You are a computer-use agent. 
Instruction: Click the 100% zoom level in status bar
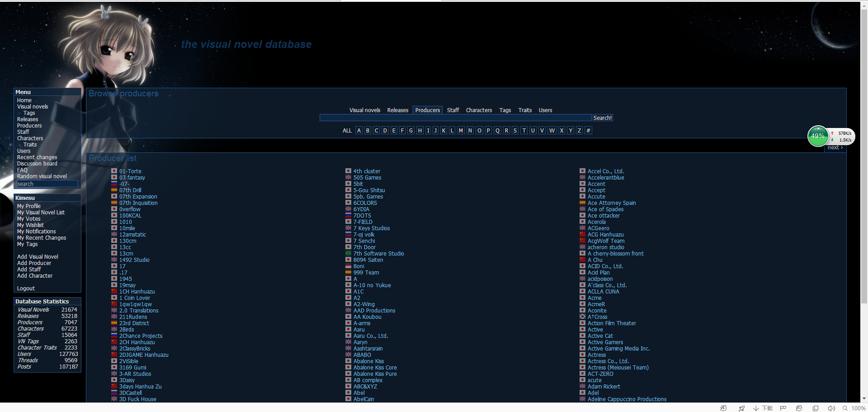(858, 408)
